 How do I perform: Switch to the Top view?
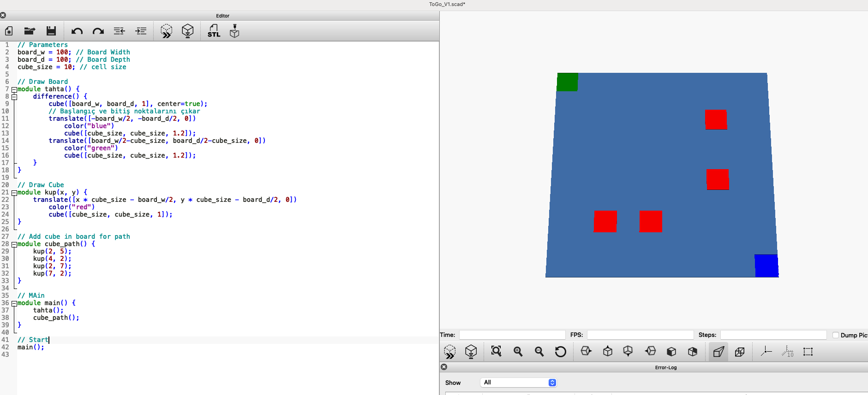(608, 351)
